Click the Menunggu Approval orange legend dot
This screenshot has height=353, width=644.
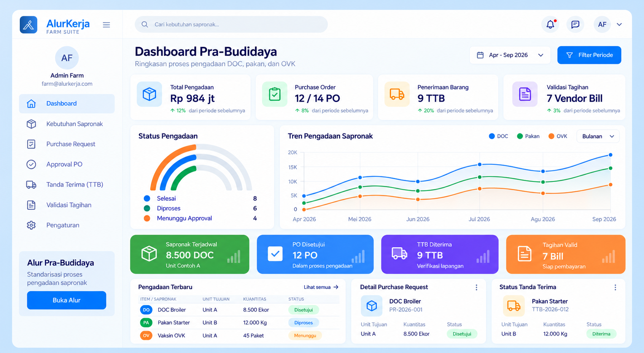tap(147, 218)
